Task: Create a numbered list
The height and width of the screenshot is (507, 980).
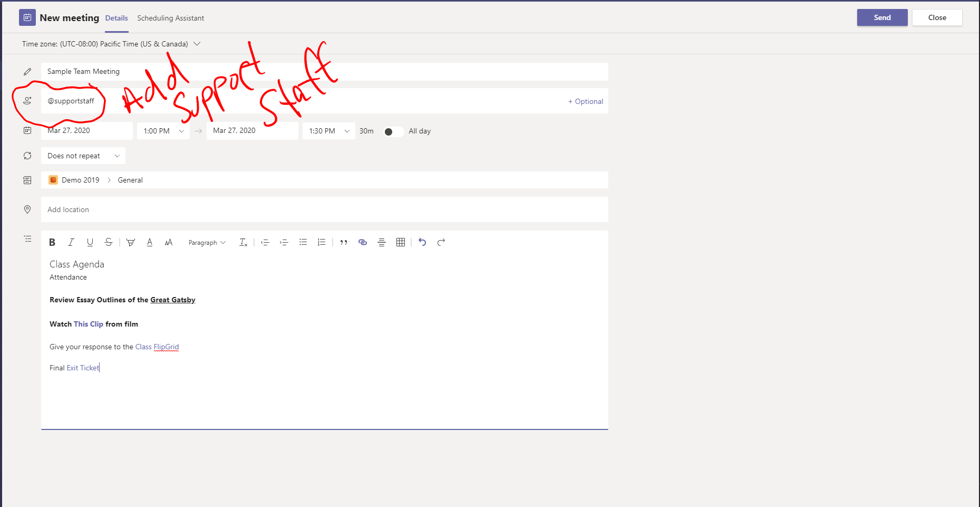Action: [x=322, y=242]
